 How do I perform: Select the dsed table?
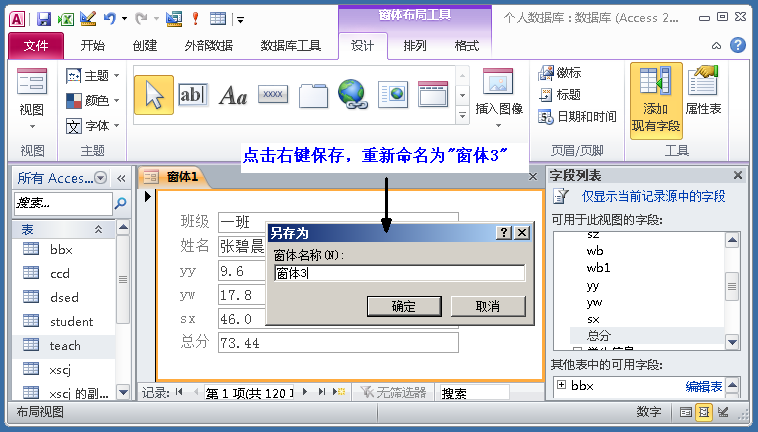coord(64,298)
